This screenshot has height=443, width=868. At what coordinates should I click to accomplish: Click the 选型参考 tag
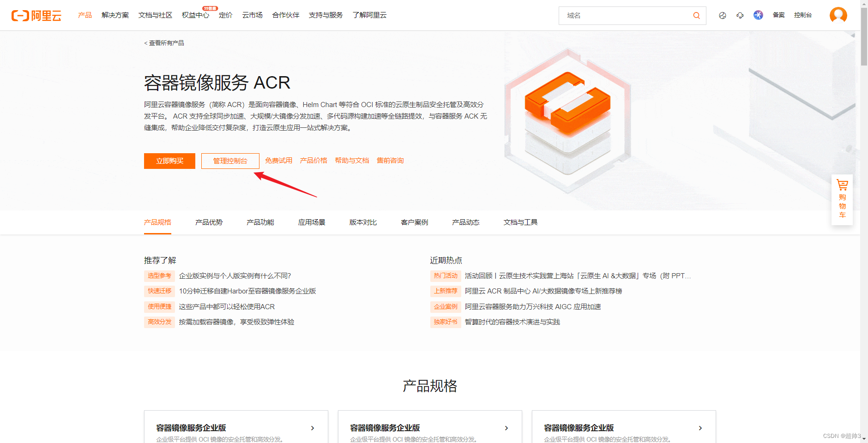(x=159, y=276)
